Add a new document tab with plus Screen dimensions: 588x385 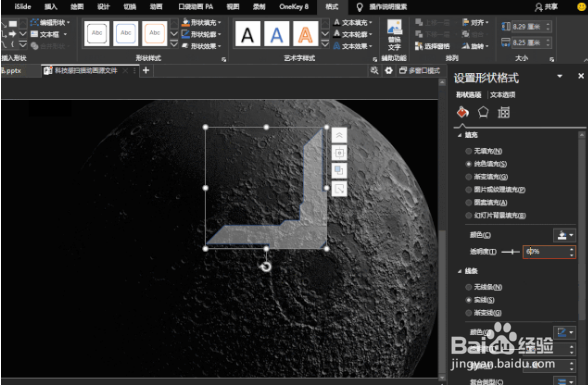[x=146, y=70]
